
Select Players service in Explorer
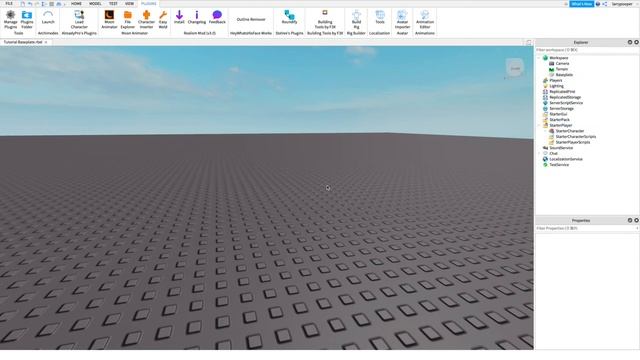point(556,80)
